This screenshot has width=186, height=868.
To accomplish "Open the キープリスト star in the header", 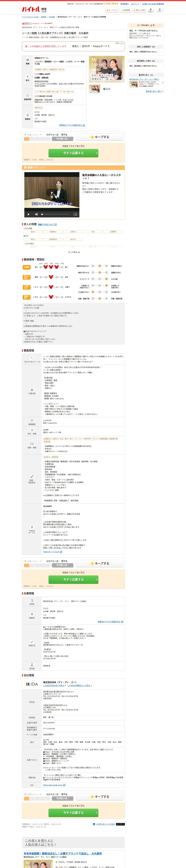I will (x=112, y=10).
